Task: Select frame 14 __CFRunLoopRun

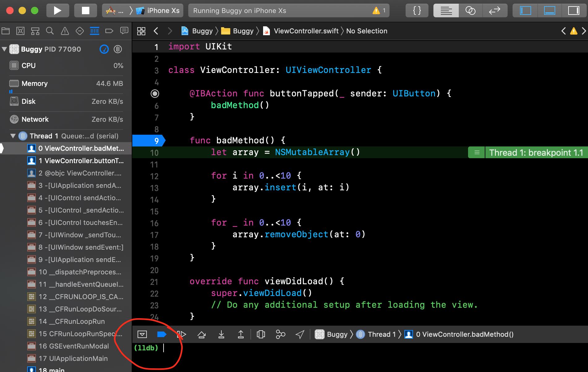Action: pyautogui.click(x=66, y=321)
